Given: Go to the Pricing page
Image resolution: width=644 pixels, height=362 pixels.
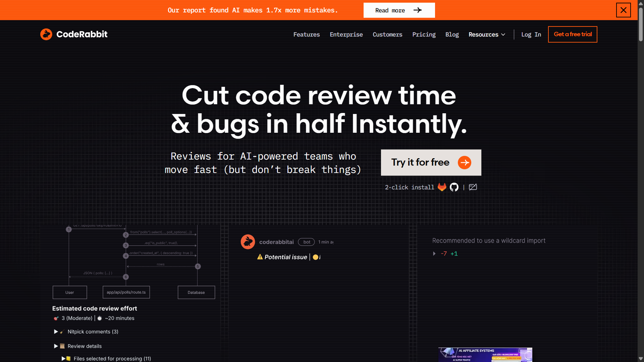Looking at the screenshot, I should (x=424, y=35).
